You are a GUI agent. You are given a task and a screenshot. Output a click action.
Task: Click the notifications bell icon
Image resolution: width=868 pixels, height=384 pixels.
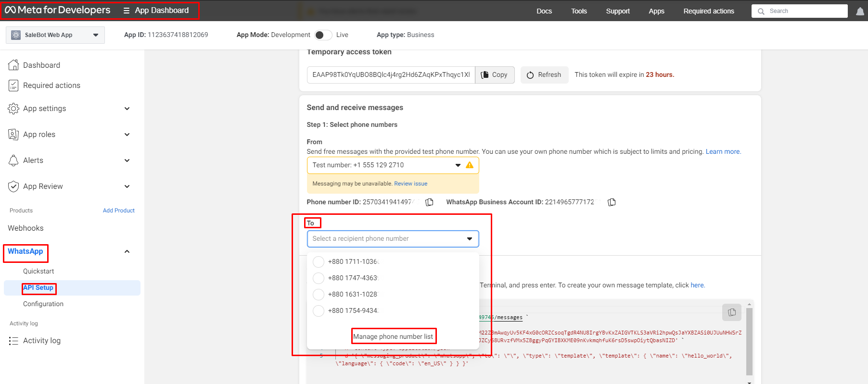860,11
